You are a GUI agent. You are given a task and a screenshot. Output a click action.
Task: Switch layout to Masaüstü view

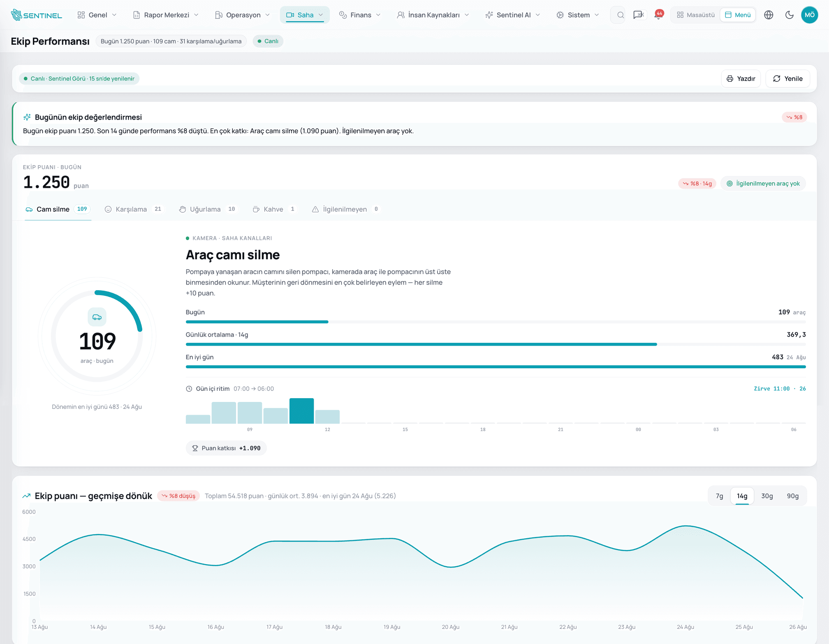(x=696, y=15)
